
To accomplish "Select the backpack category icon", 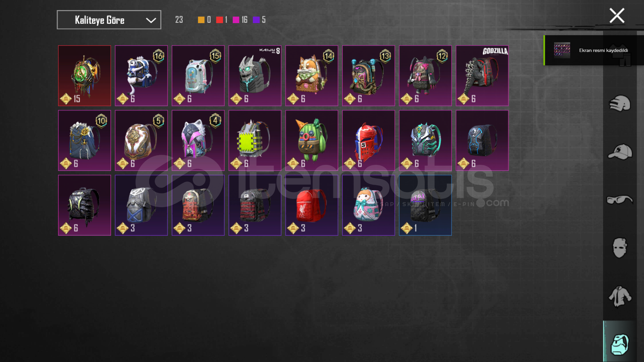I will coord(620,344).
